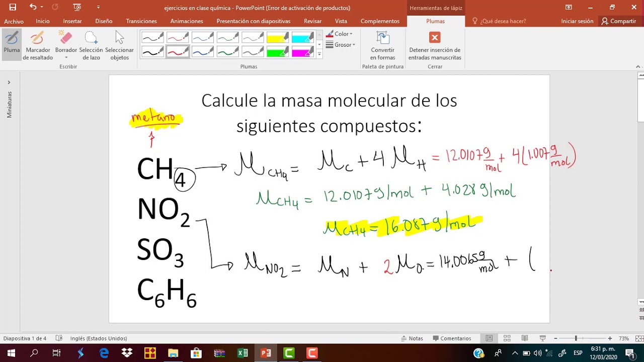Start Slide Show from status bar

pos(542,338)
